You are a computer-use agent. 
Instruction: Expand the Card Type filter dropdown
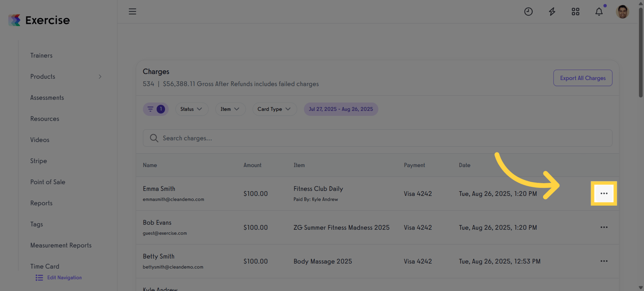coord(274,109)
